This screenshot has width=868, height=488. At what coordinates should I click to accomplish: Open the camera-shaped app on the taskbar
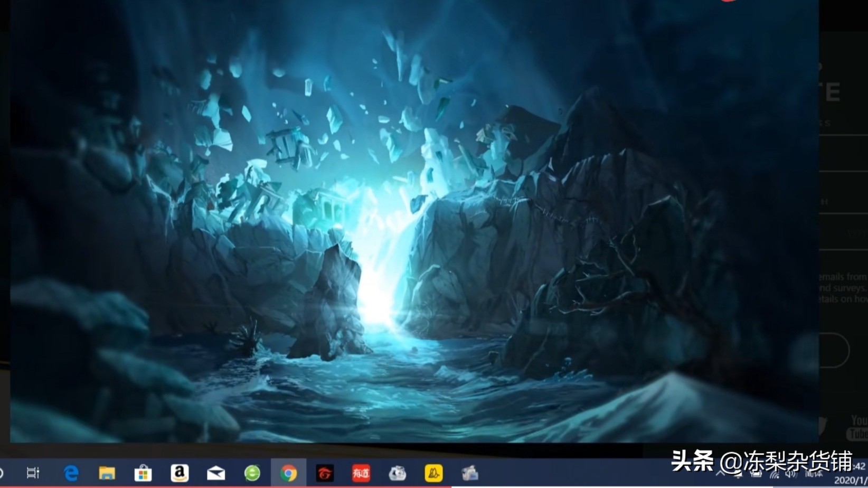click(x=470, y=473)
